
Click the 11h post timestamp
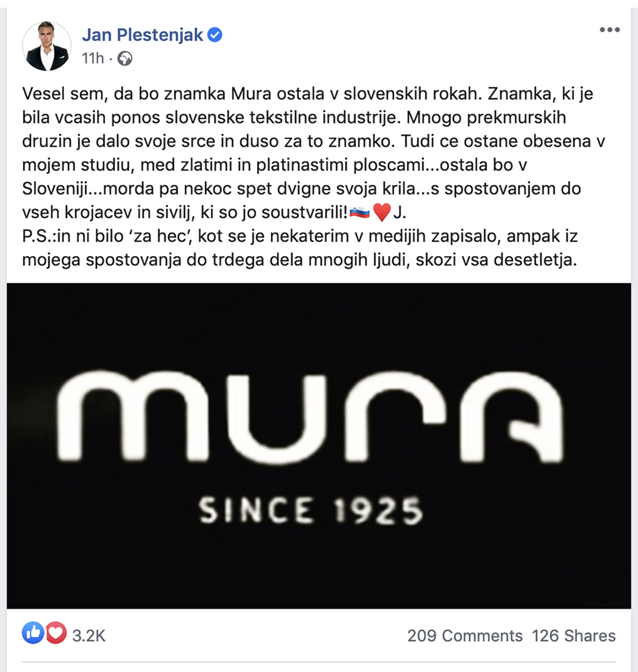93,59
